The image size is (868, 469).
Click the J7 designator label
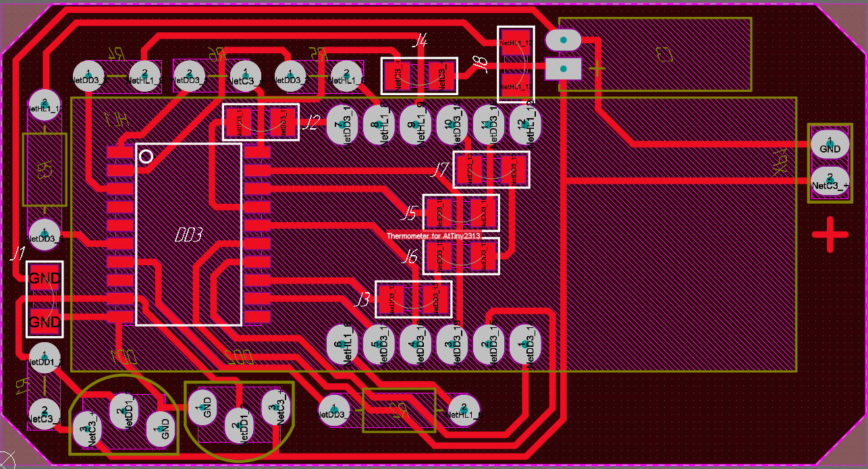click(440, 169)
